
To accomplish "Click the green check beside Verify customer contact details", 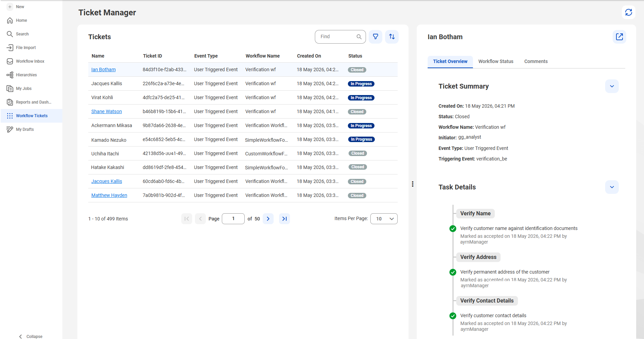I will pyautogui.click(x=453, y=316).
